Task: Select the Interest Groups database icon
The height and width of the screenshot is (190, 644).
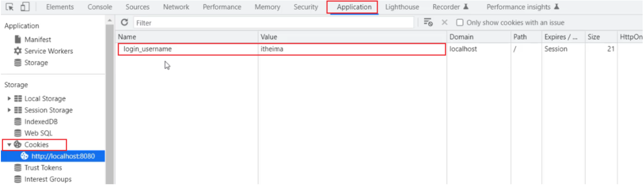Action: [x=18, y=179]
